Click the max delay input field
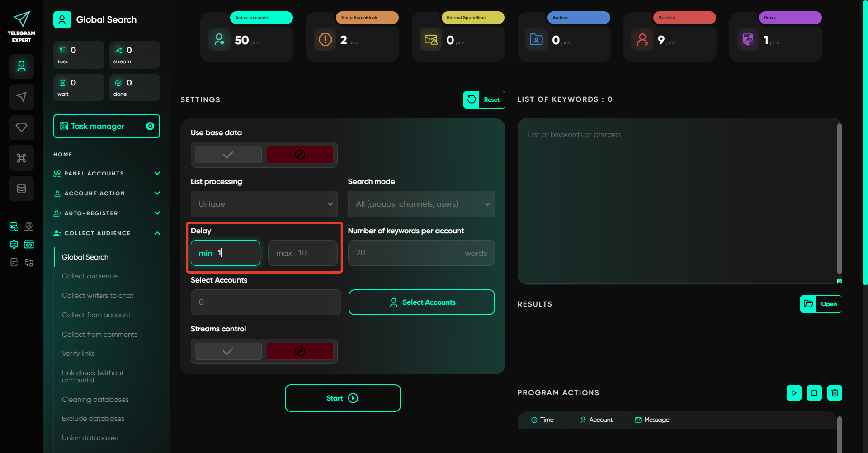This screenshot has width=868, height=453. 302,253
